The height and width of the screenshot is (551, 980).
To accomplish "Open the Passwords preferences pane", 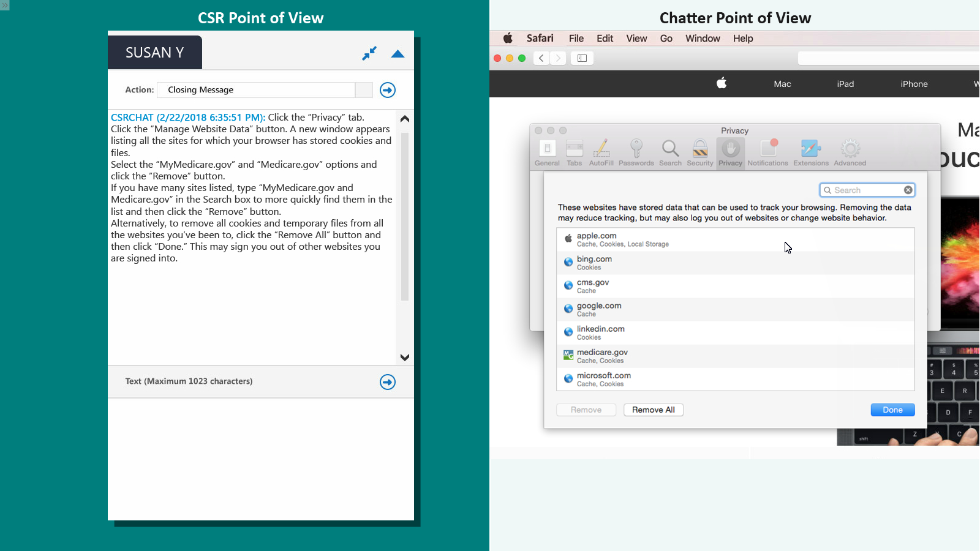I will tap(636, 151).
